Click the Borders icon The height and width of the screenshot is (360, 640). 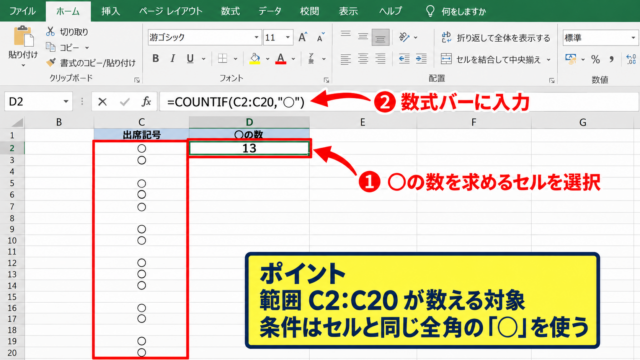tap(222, 59)
